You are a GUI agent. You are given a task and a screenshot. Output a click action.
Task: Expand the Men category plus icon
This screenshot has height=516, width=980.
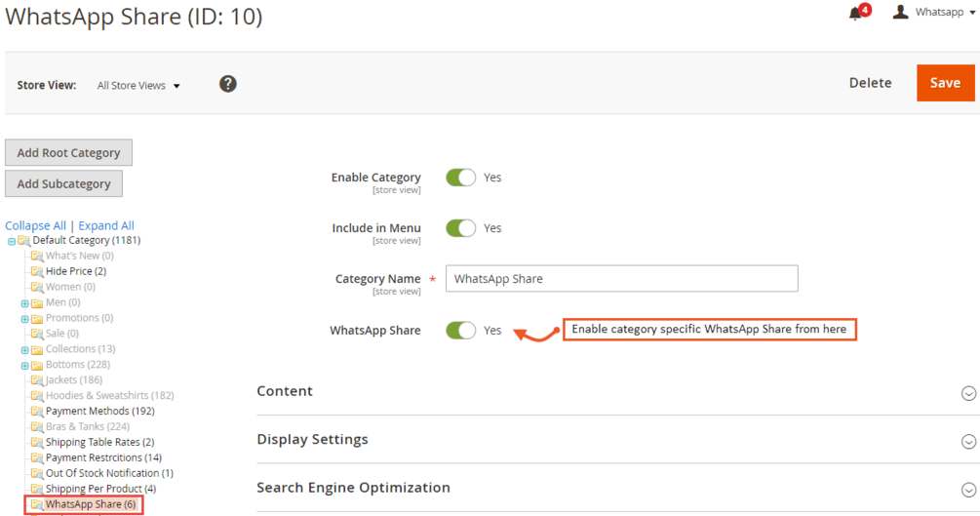(25, 303)
